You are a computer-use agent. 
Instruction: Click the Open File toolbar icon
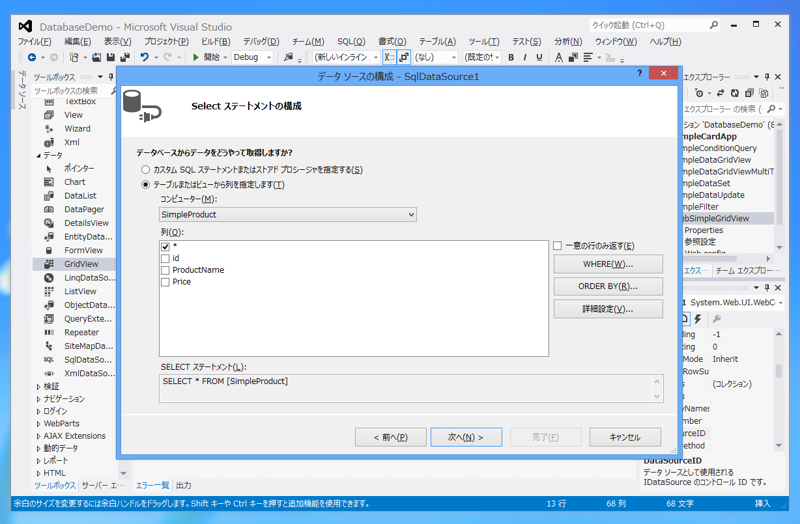click(96, 57)
